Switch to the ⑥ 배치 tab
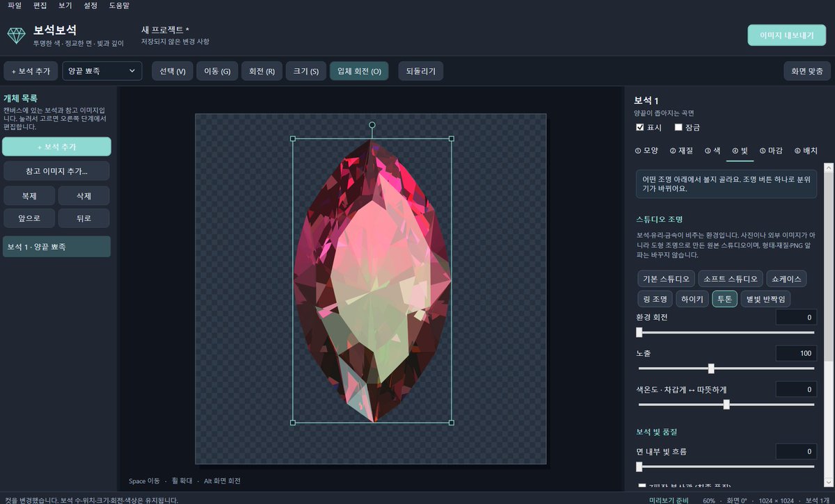This screenshot has height=504, width=835. pos(806,150)
